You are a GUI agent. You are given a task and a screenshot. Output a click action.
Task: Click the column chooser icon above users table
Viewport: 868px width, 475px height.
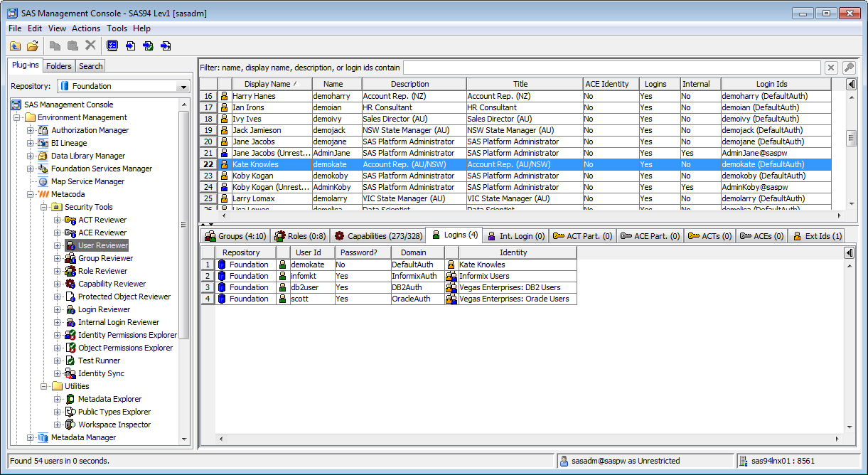tap(851, 84)
